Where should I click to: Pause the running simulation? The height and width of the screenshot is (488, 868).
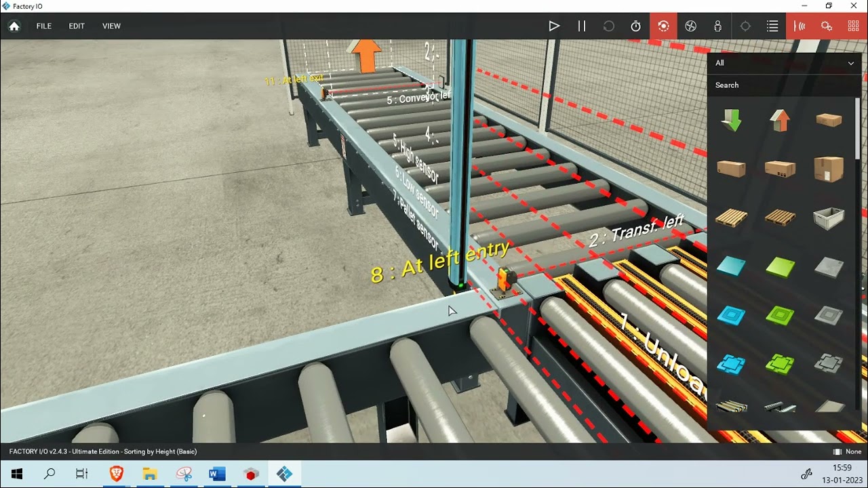[x=581, y=26]
